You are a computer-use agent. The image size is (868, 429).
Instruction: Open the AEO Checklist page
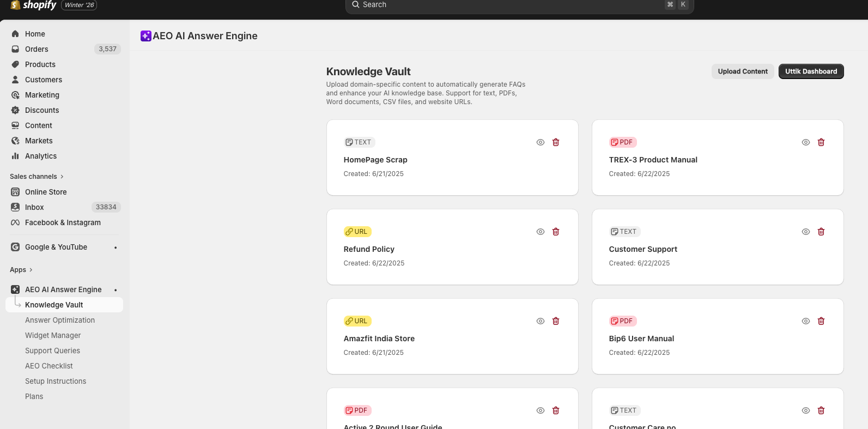(x=49, y=366)
